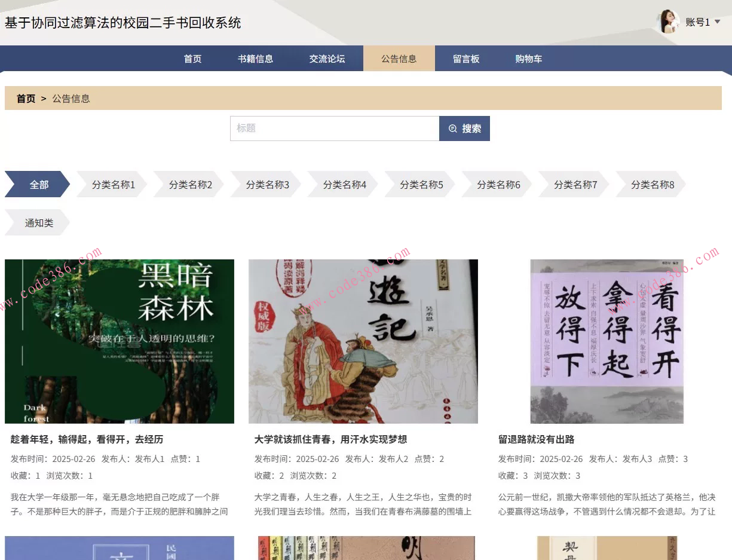The width and height of the screenshot is (732, 560).
Task: Switch to the 交流论坛 tab
Action: pyautogui.click(x=327, y=58)
